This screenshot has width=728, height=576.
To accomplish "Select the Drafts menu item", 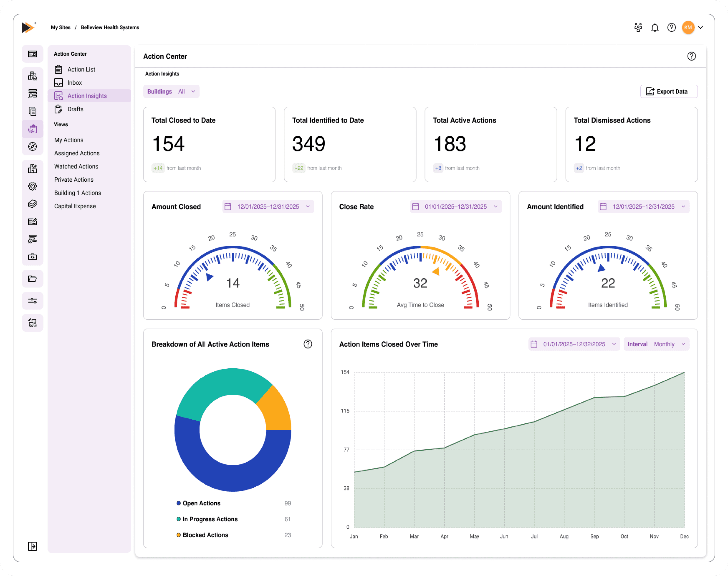I will (75, 109).
